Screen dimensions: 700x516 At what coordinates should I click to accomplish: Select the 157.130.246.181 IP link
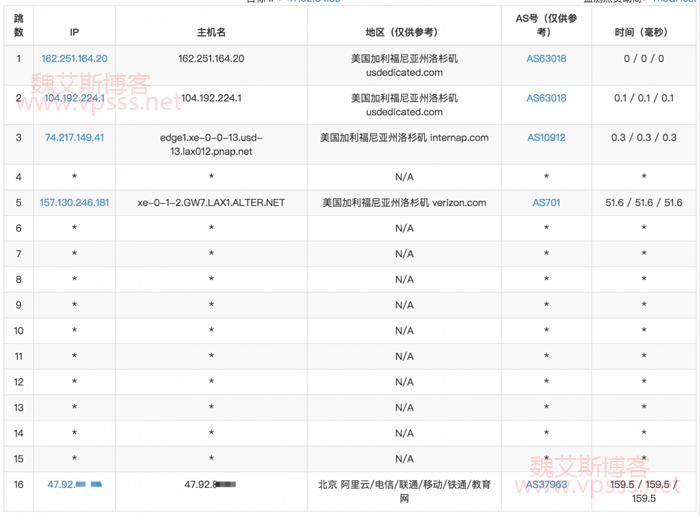tap(74, 202)
